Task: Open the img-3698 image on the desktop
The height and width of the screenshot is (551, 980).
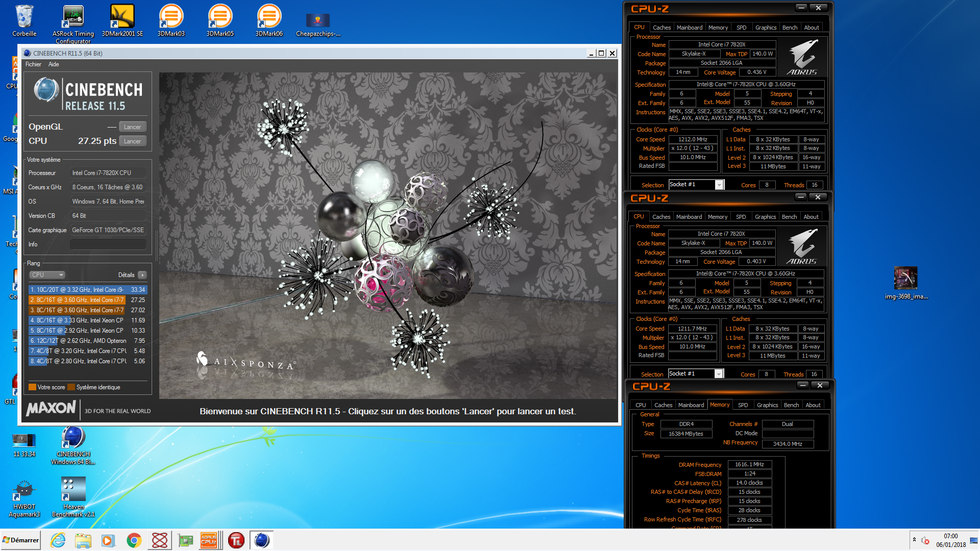Action: click(906, 283)
